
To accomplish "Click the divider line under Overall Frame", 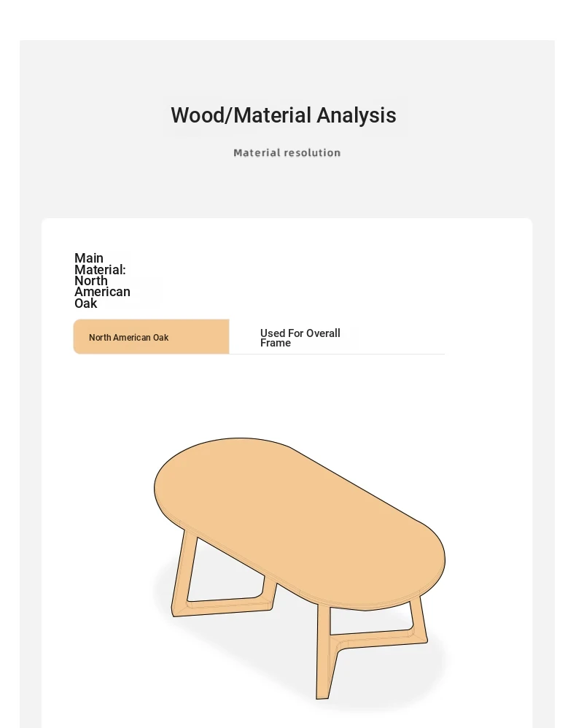I will (x=337, y=354).
